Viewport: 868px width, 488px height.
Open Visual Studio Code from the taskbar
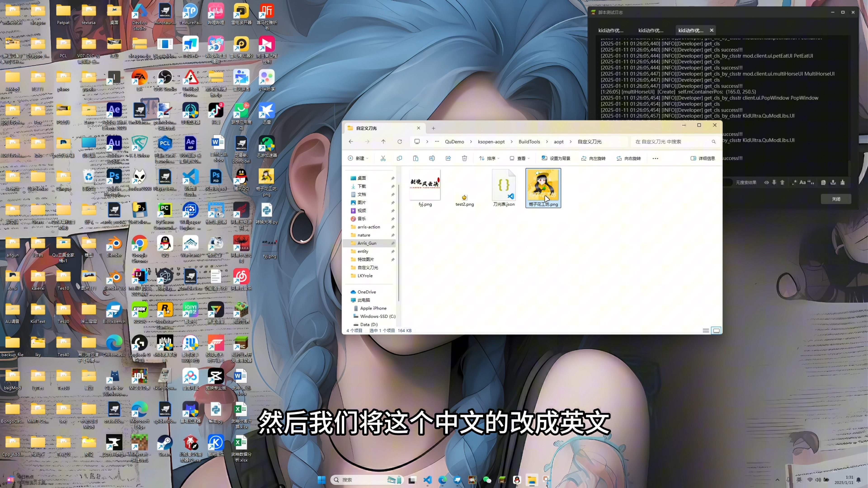(x=427, y=480)
